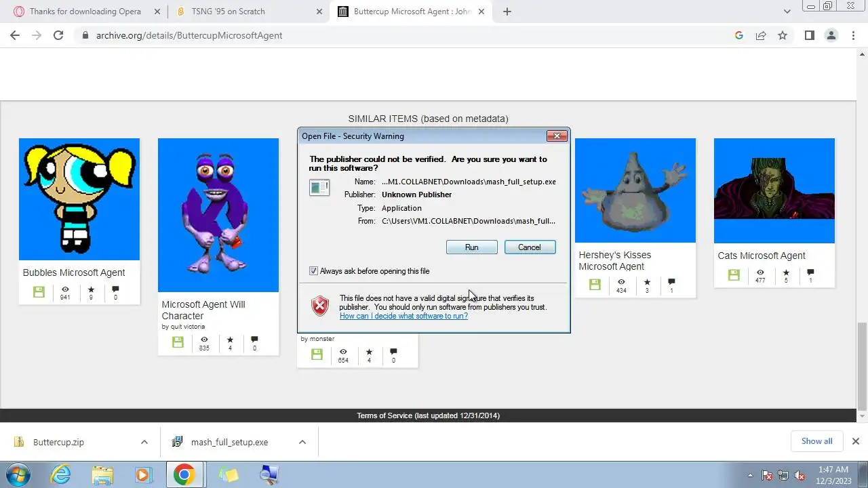Click the volume icon in system tray
Image resolution: width=868 pixels, height=488 pixels.
[x=800, y=475]
